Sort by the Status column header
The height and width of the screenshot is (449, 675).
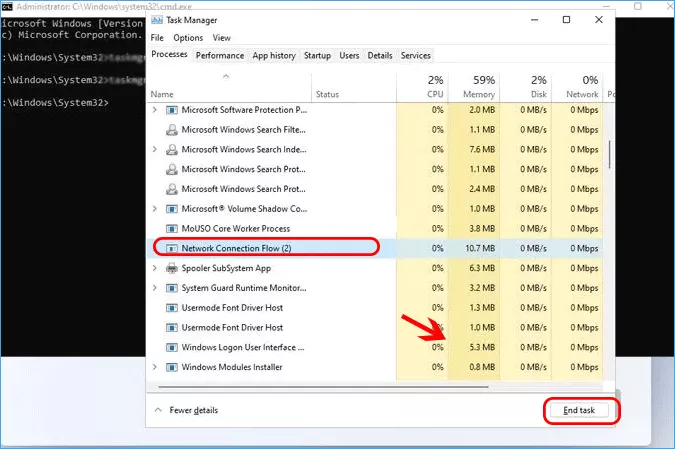(354, 87)
